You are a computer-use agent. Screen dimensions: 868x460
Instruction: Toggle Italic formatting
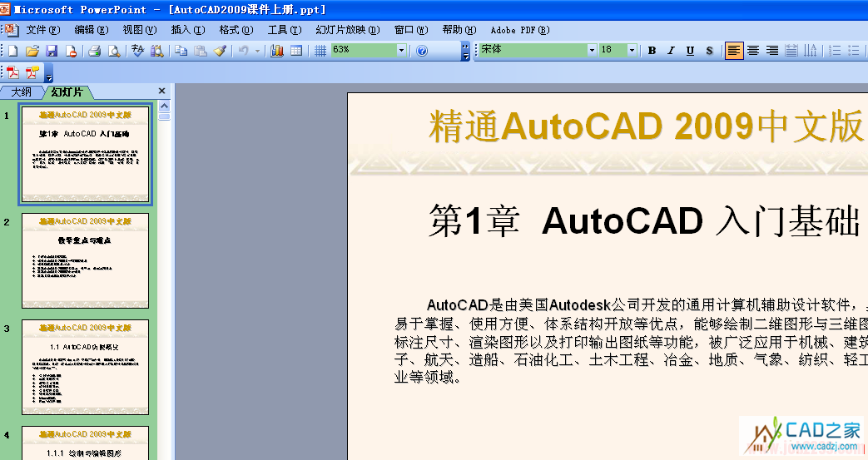click(x=671, y=51)
